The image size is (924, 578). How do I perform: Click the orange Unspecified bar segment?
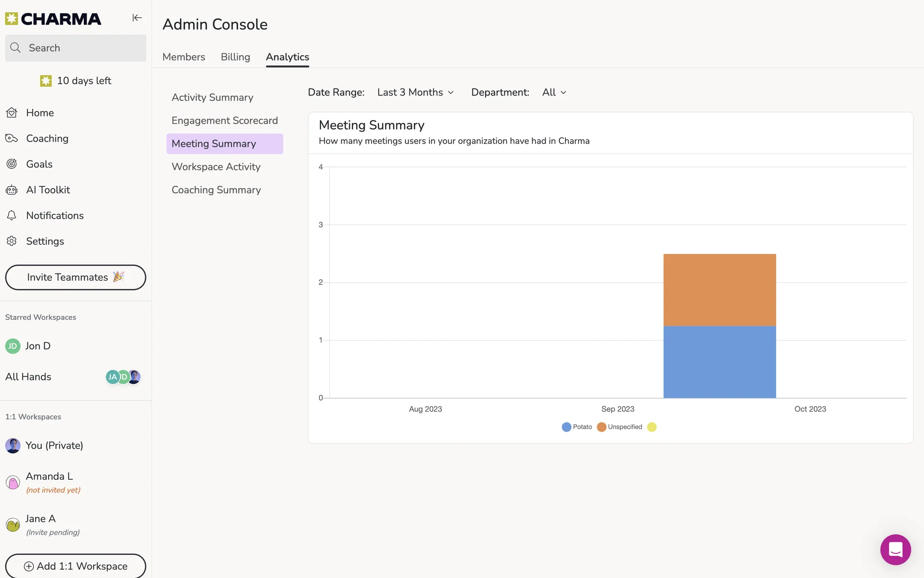click(719, 289)
